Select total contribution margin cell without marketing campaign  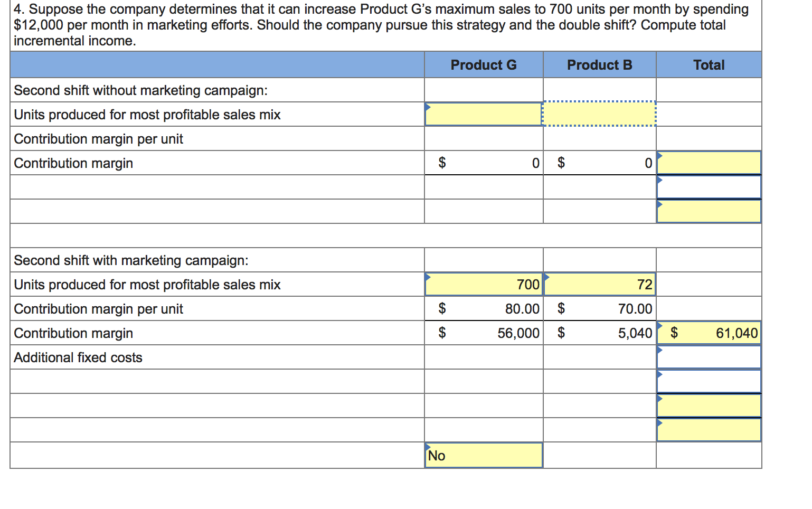pos(709,163)
